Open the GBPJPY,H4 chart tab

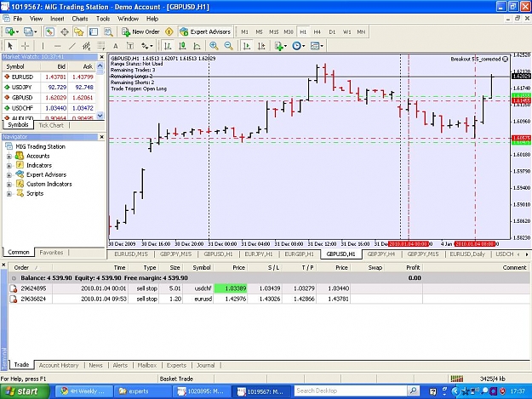pyautogui.click(x=381, y=254)
